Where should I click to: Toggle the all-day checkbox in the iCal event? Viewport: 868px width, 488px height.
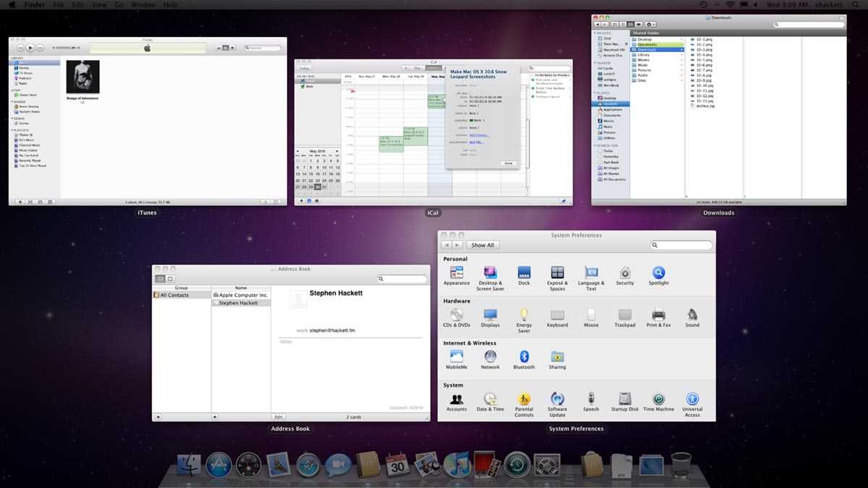tap(470, 93)
